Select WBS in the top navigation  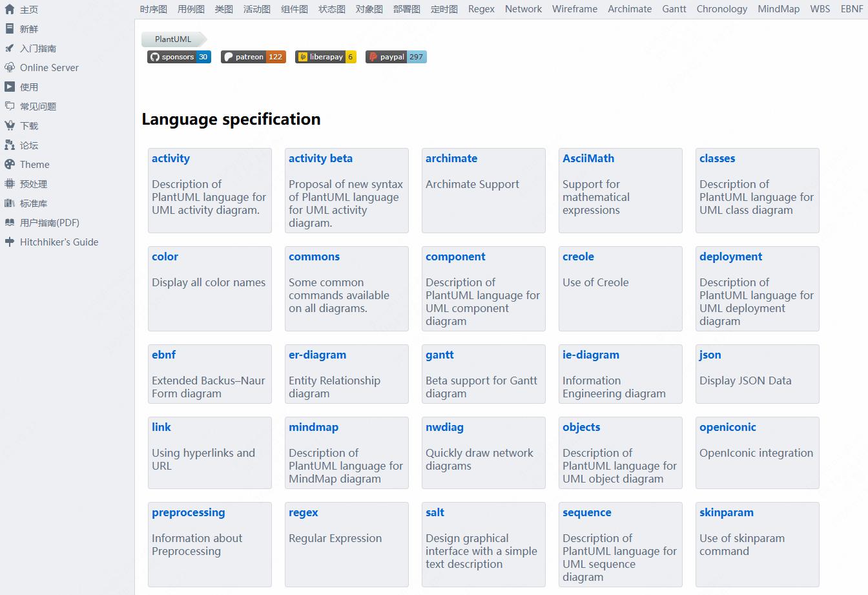tap(820, 9)
